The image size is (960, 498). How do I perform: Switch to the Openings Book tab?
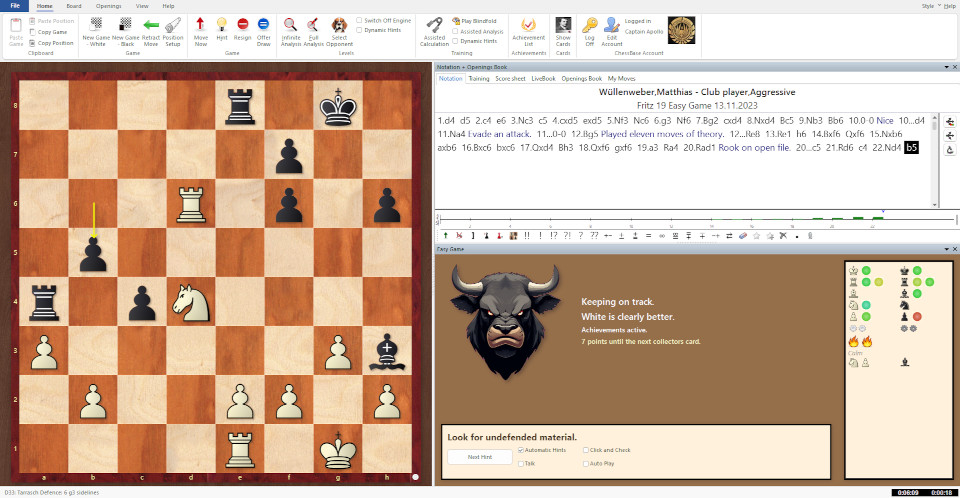coord(581,77)
